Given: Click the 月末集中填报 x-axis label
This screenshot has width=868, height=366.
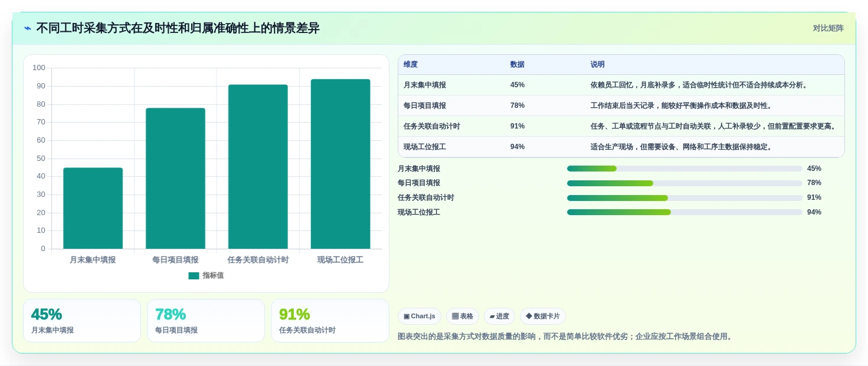Looking at the screenshot, I should (x=93, y=260).
